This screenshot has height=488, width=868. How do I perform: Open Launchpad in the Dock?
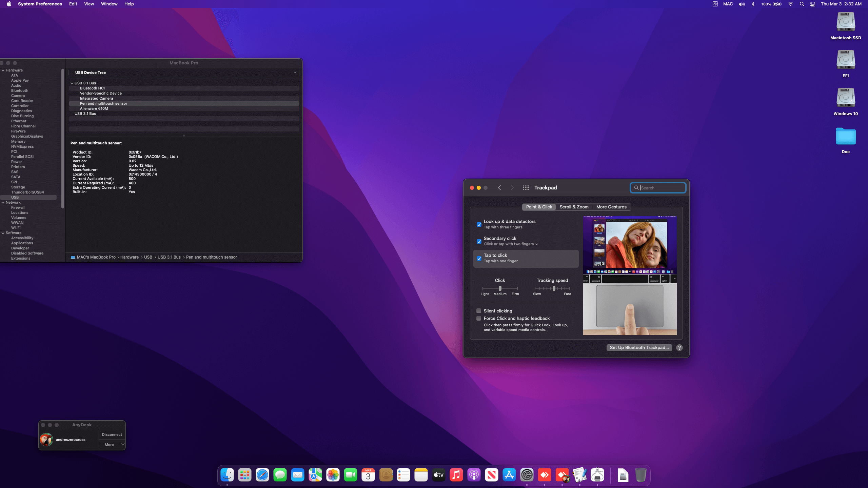pos(244,475)
